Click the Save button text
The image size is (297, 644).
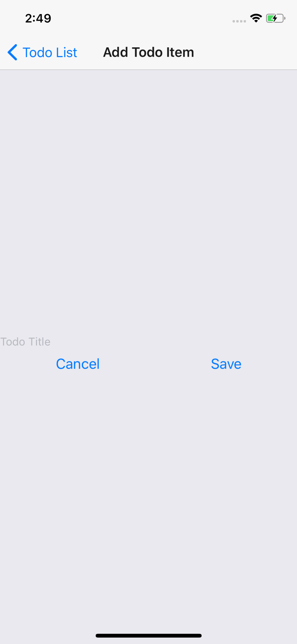pos(226,364)
